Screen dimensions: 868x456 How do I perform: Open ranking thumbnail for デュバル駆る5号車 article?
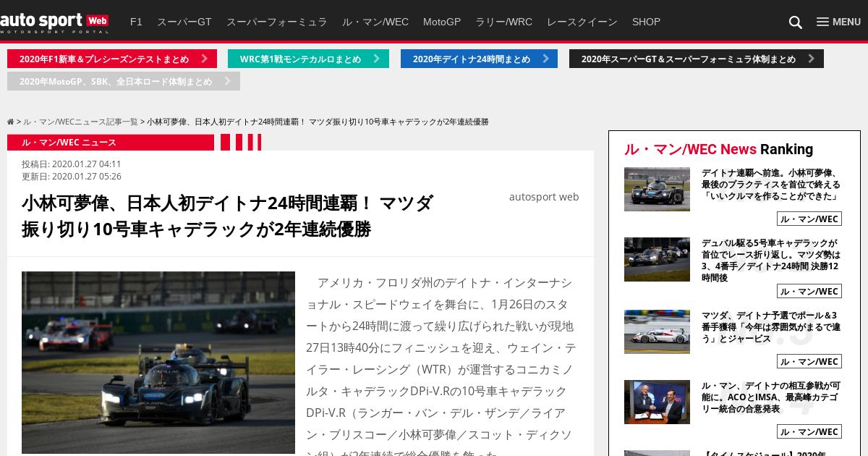point(657,259)
